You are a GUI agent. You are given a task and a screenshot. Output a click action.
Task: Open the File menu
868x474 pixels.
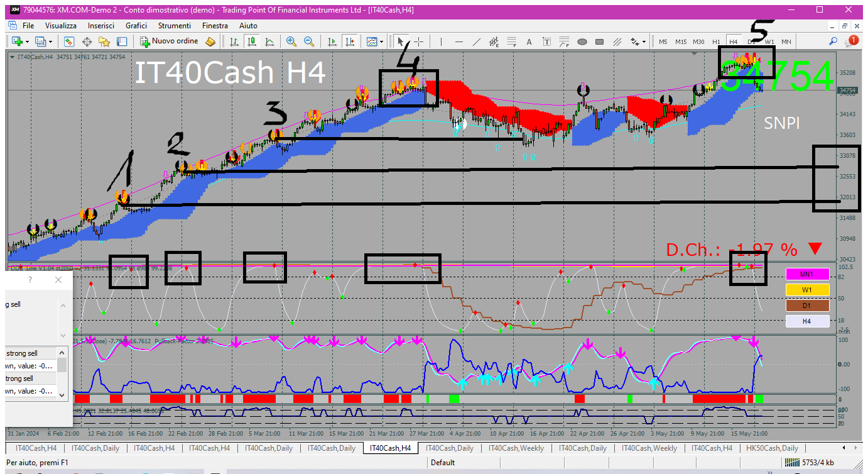[x=28, y=26]
